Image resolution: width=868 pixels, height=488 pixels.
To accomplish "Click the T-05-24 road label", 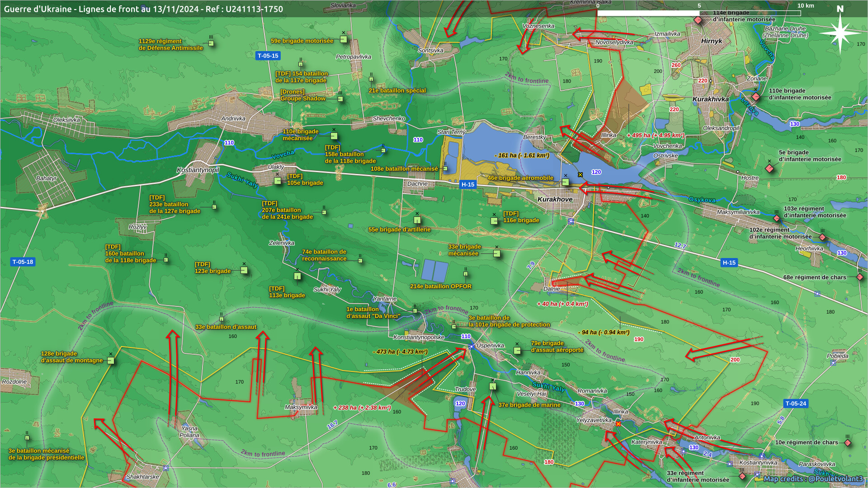I will (796, 404).
